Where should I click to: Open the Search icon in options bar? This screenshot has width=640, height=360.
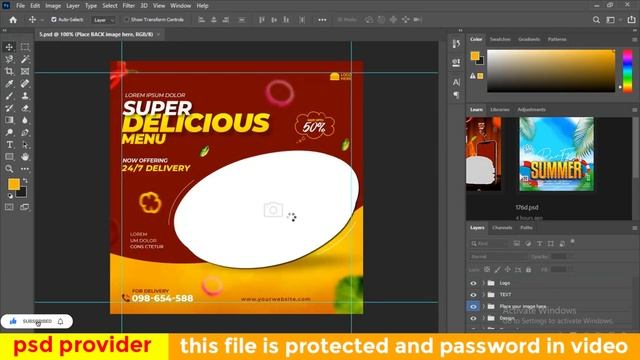596,20
